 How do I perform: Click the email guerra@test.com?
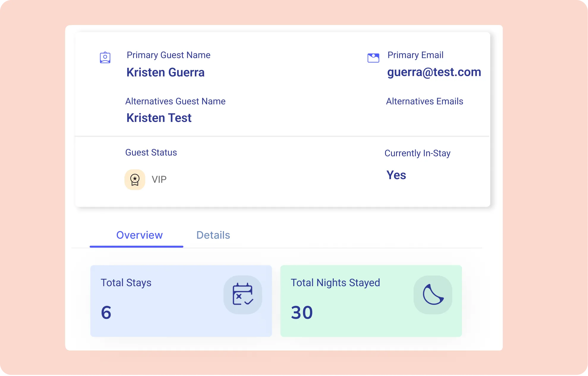434,72
